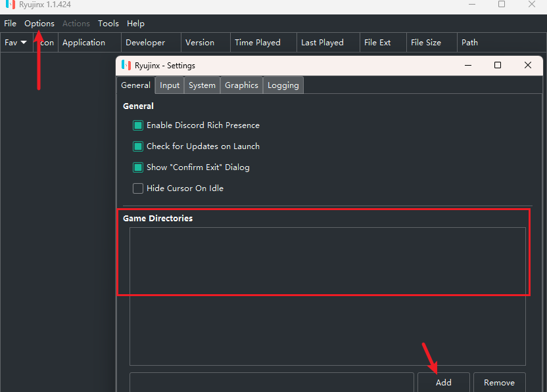Minimize the Ryujinx Settings window
This screenshot has width=547, height=392.
click(x=468, y=65)
